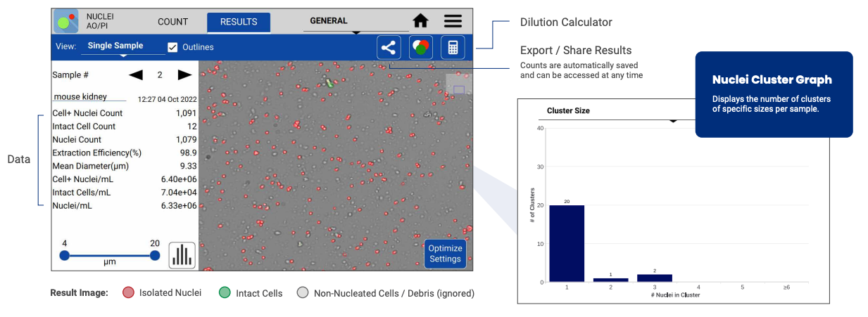Show the histogram graph icon

(x=182, y=256)
